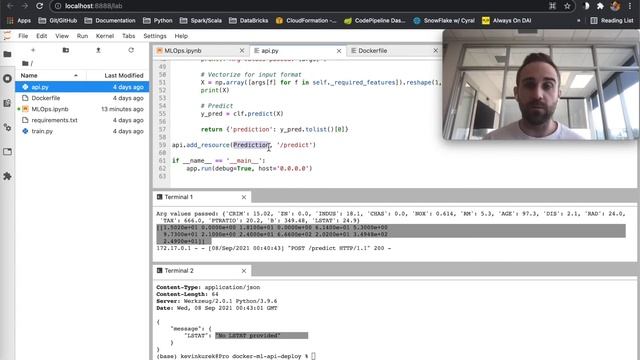Click the JupyterLab logo icon

7,36
